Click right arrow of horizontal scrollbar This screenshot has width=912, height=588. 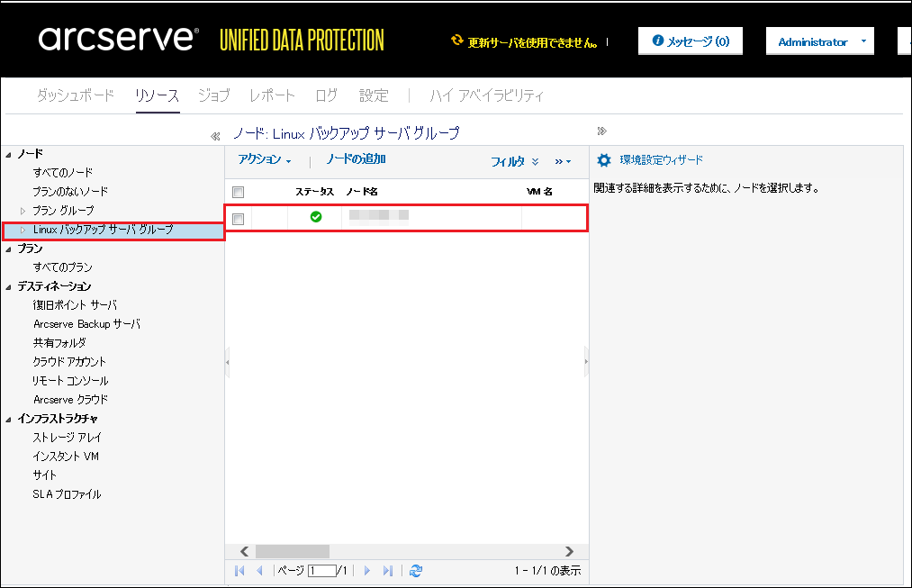point(569,551)
